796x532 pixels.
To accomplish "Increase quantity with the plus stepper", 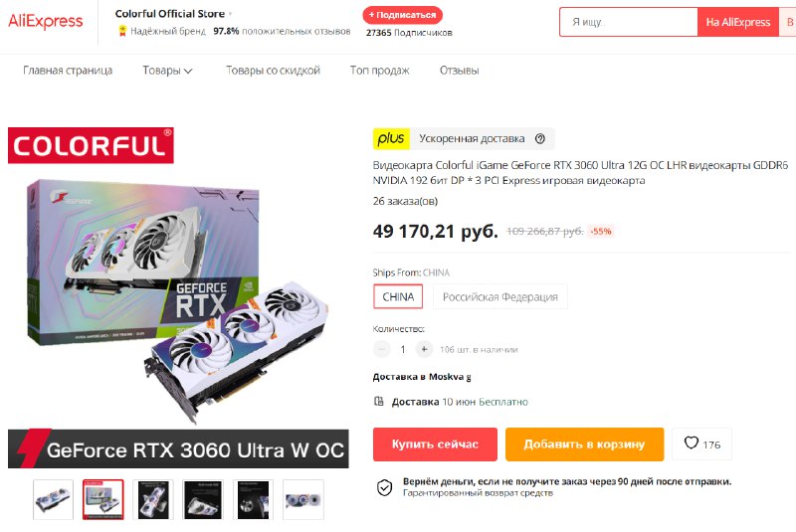I will 424,349.
